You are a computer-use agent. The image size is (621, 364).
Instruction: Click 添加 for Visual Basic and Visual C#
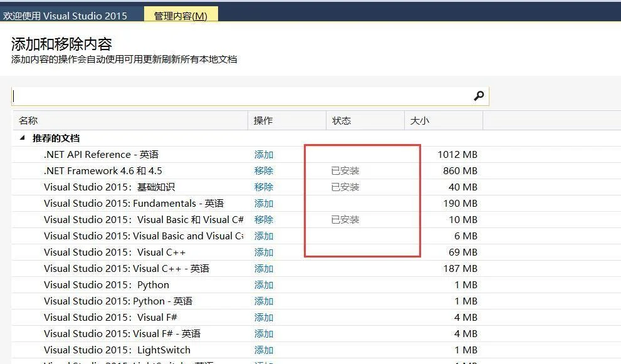(264, 236)
